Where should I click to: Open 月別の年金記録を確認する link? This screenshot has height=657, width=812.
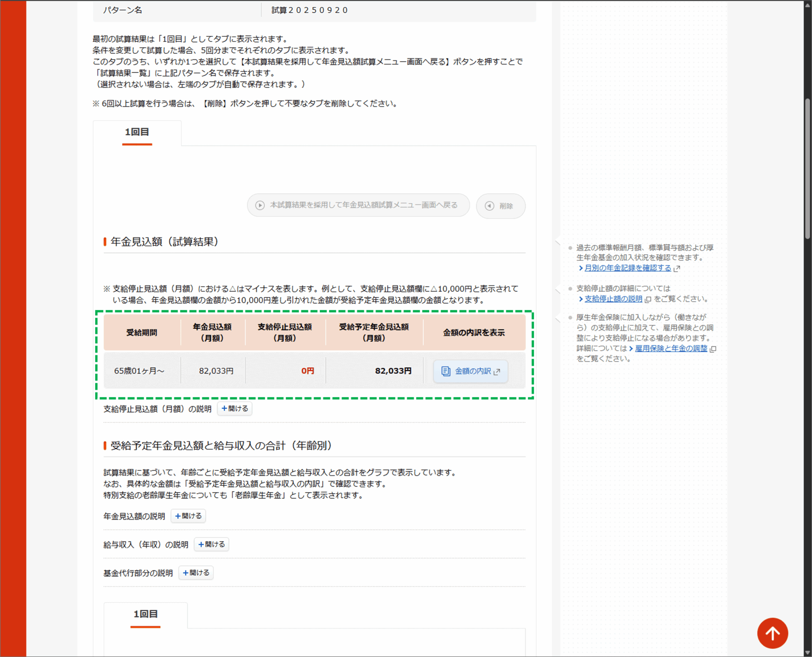pyautogui.click(x=628, y=268)
